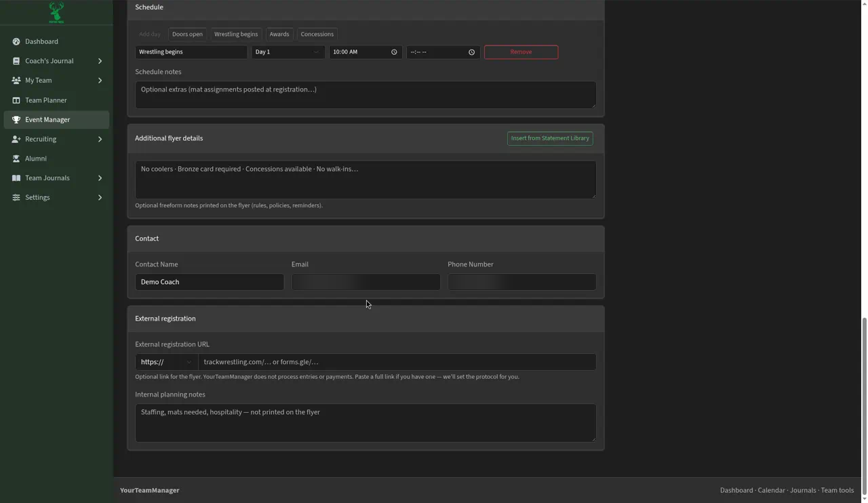Click the Phone Number field
The image size is (868, 503).
522,282
